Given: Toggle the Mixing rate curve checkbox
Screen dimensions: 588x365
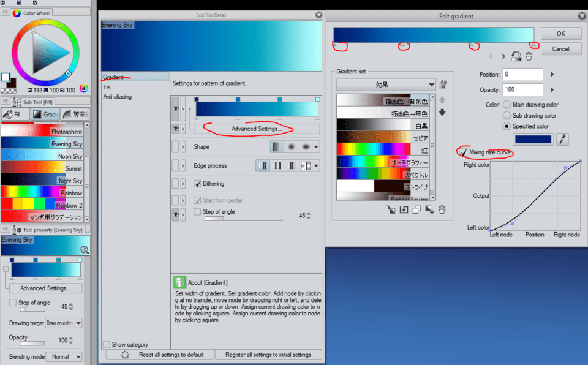Looking at the screenshot, I should 464,152.
